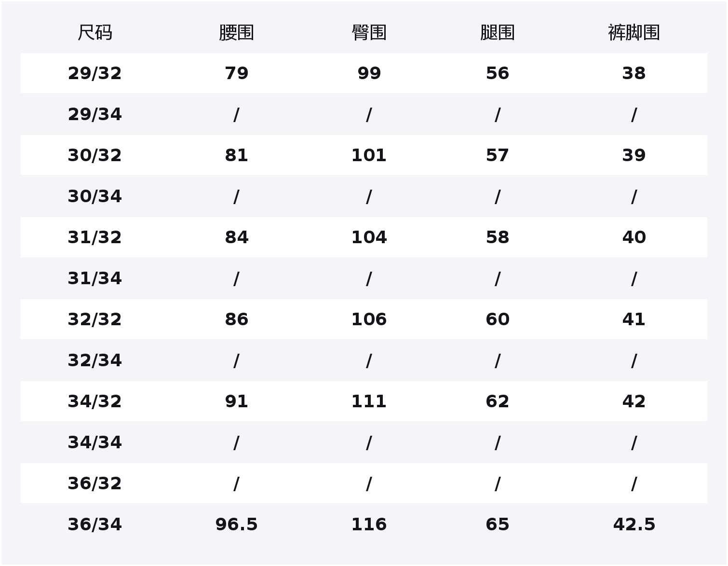
Task: Select thigh value 58 in 31/32 row
Action: [498, 237]
